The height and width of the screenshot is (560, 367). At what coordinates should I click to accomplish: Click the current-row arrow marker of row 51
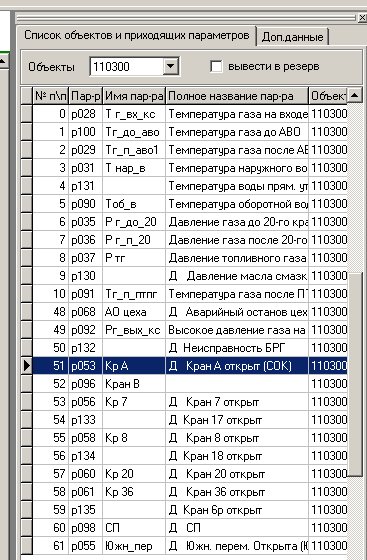point(27,366)
